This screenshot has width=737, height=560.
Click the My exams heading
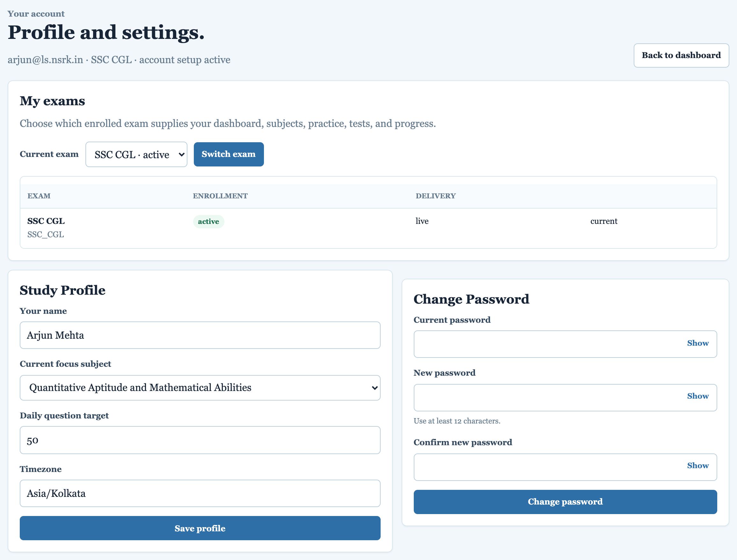point(52,101)
